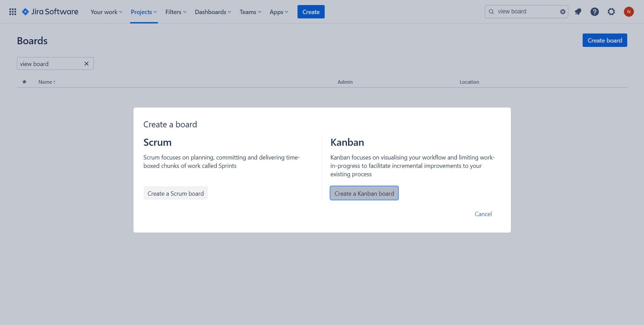Toggle the favorites star column header
This screenshot has width=644, height=325.
24,82
